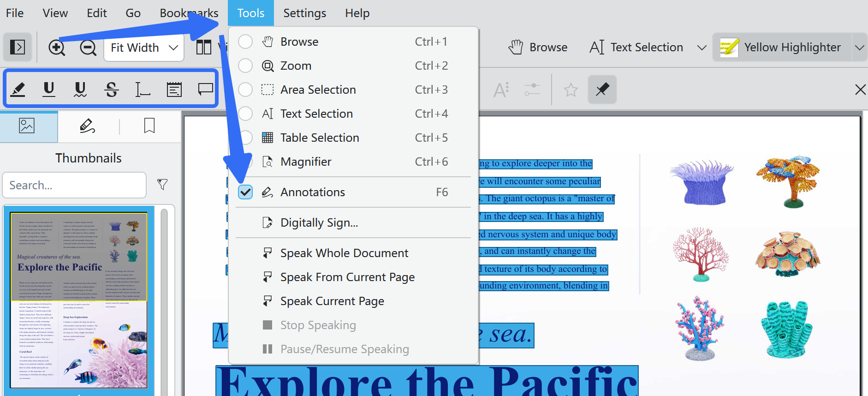Choose Speak Current Page
The width and height of the screenshot is (868, 396).
pyautogui.click(x=353, y=301)
